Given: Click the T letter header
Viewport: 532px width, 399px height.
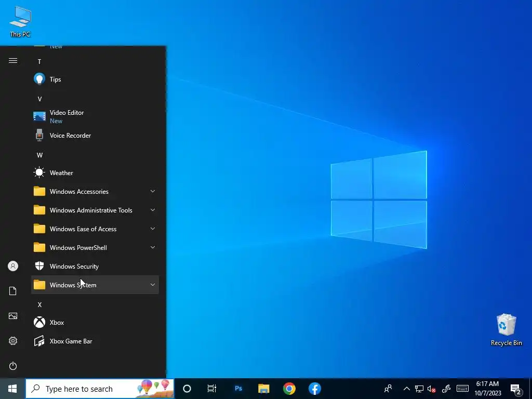Looking at the screenshot, I should point(39,61).
